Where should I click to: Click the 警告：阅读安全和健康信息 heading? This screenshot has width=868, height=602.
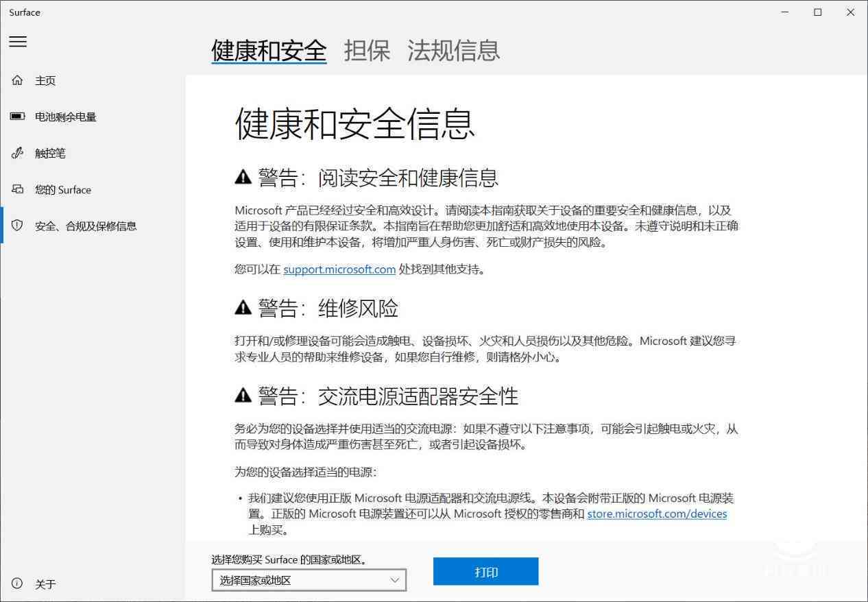point(366,178)
